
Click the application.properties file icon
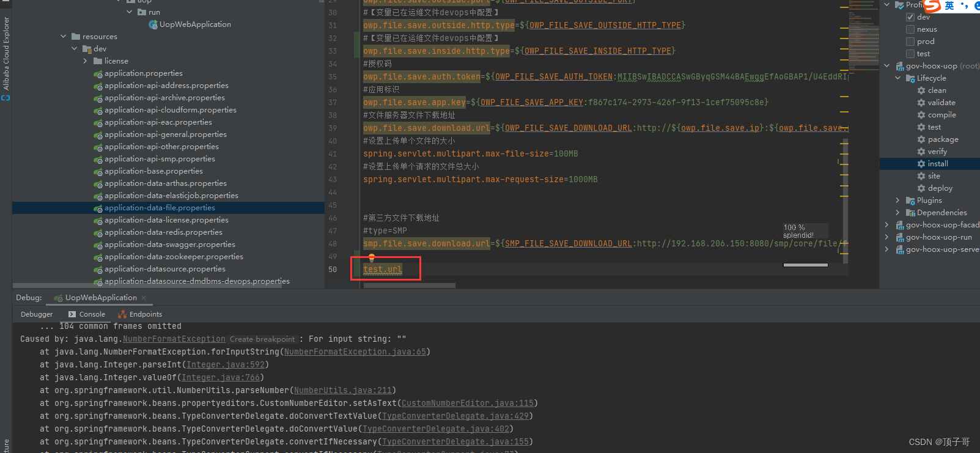pyautogui.click(x=98, y=74)
